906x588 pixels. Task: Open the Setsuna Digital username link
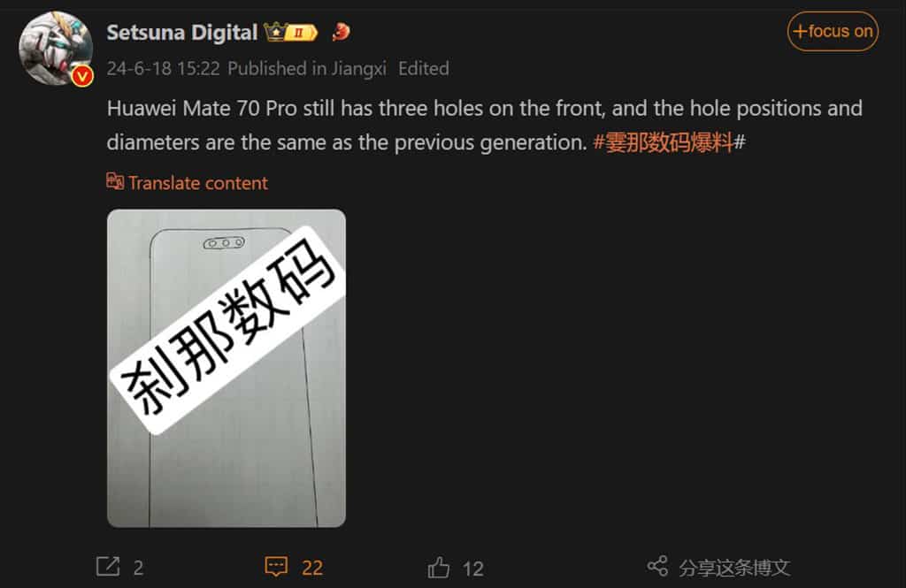(182, 33)
